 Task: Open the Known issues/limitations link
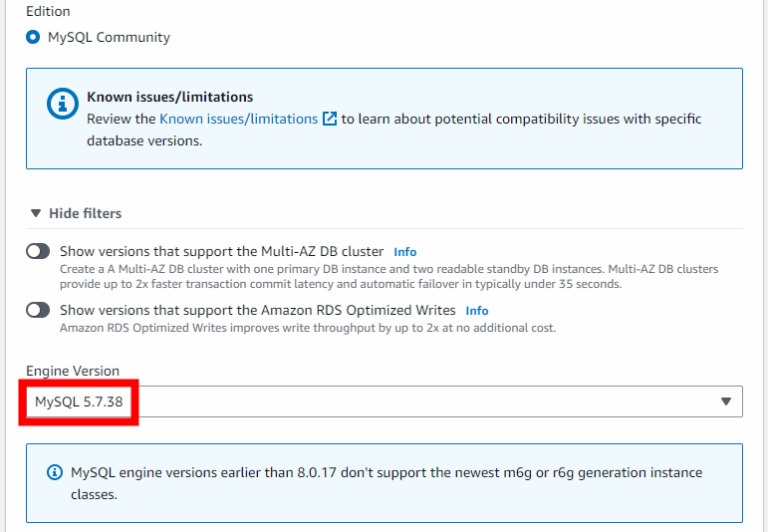(238, 119)
